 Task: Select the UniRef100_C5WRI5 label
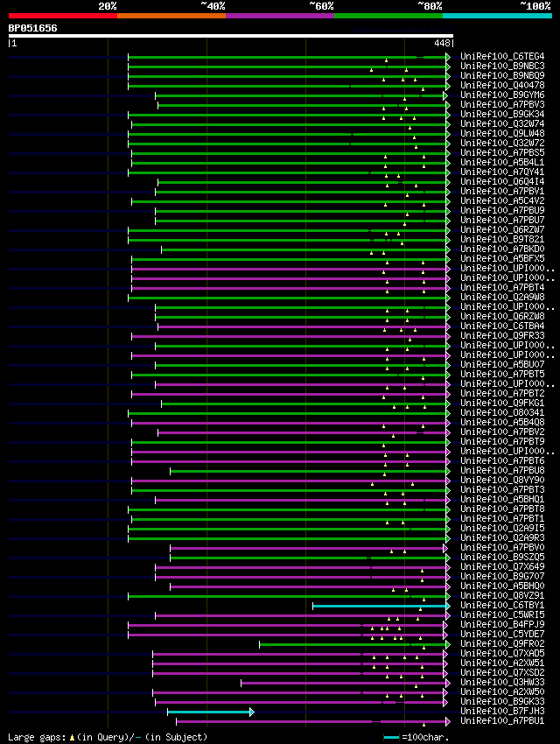click(x=502, y=615)
